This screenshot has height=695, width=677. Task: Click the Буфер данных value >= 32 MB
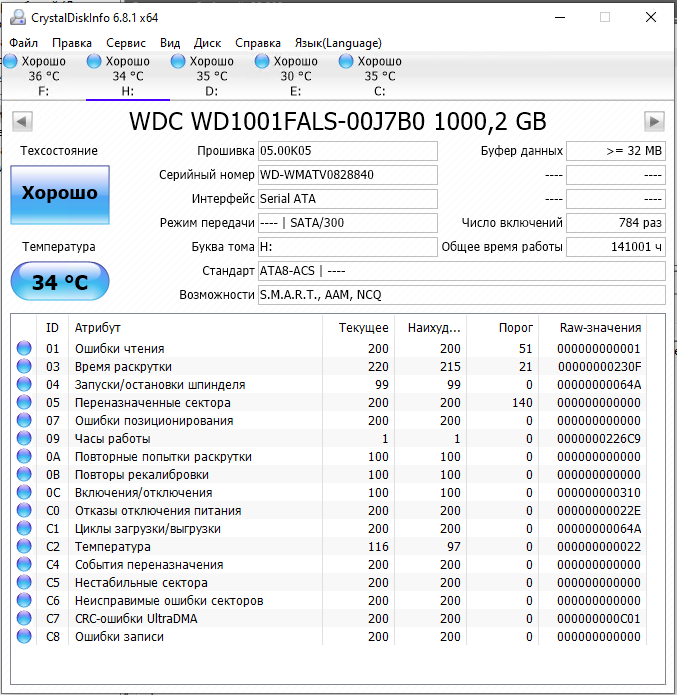click(616, 151)
